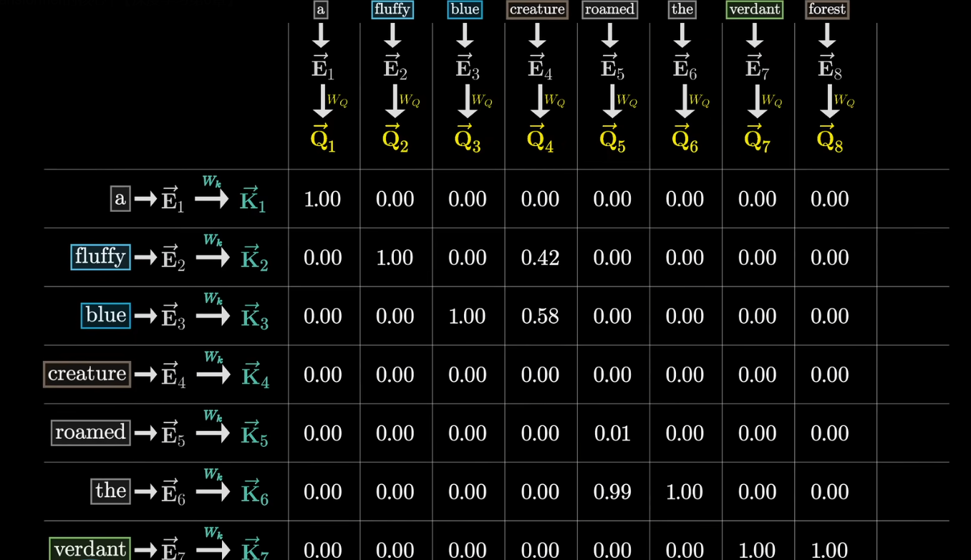Select the cell showing 0.01

point(612,433)
